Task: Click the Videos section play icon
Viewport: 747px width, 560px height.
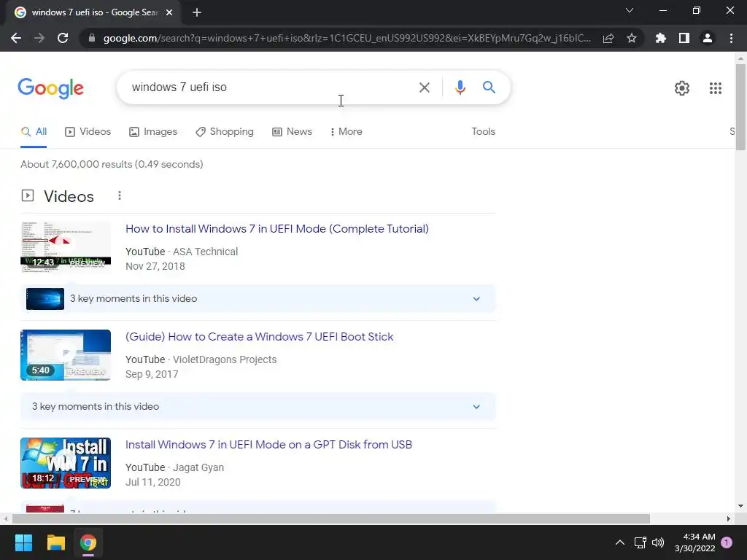Action: click(28, 195)
